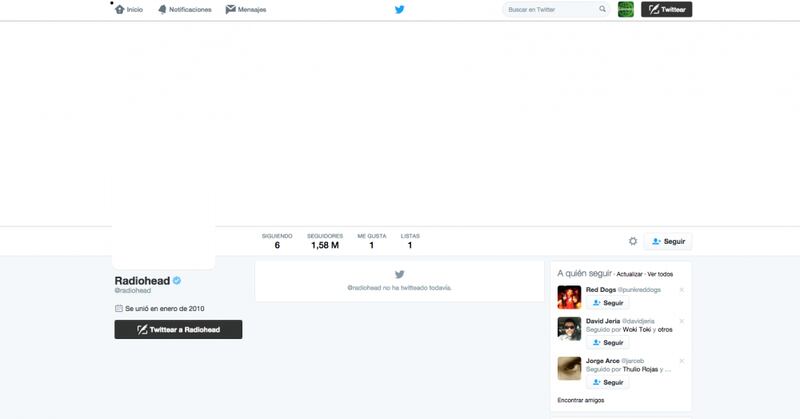Screen dimensions: 800x419
Task: Click Woki Toki follower link
Action: pos(637,330)
